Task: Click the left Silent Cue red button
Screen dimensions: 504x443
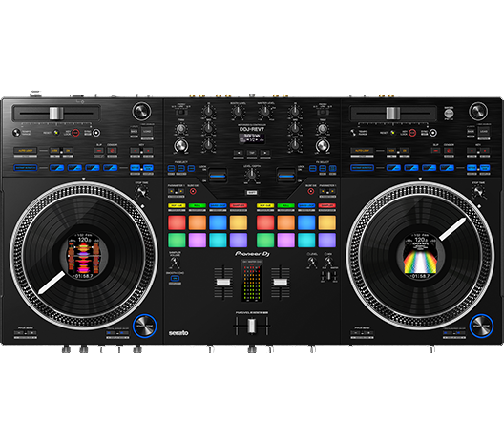Action: pyautogui.click(x=193, y=191)
